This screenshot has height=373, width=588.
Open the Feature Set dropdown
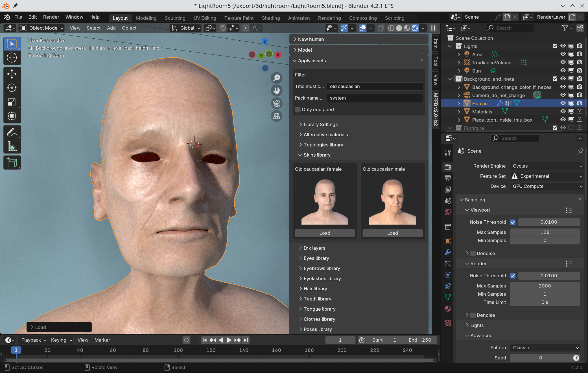coord(547,176)
